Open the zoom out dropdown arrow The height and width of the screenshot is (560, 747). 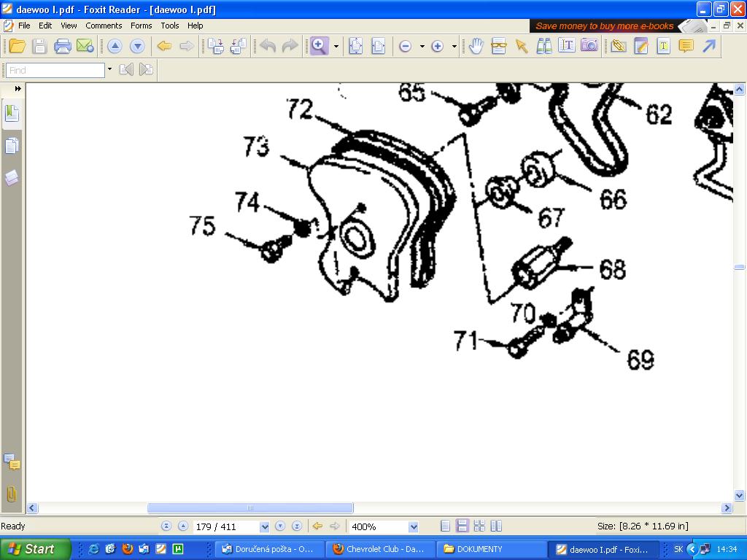click(422, 46)
